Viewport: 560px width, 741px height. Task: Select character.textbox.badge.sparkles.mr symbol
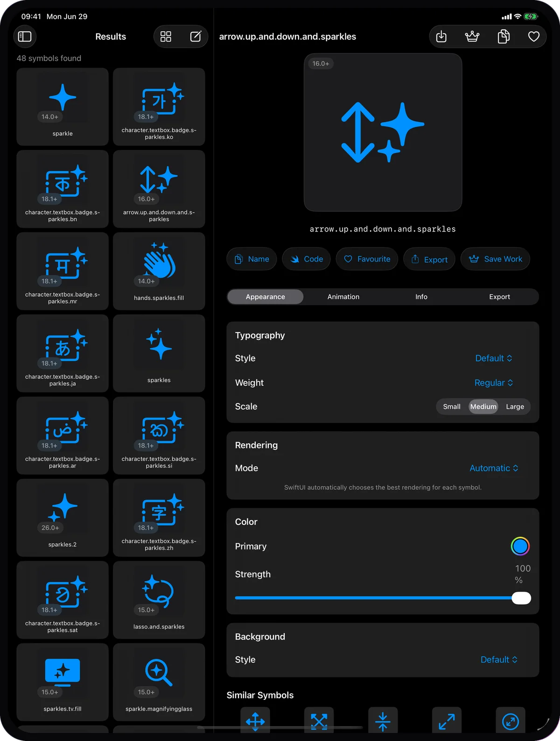pos(63,271)
